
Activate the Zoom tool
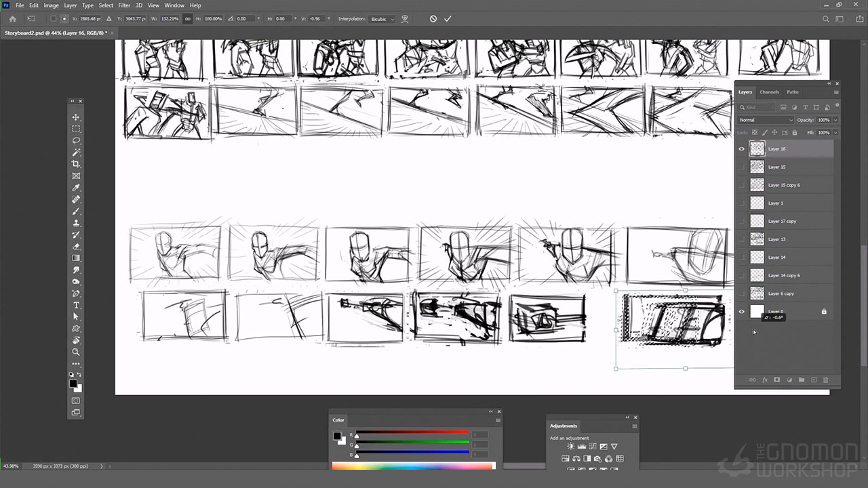click(x=76, y=352)
